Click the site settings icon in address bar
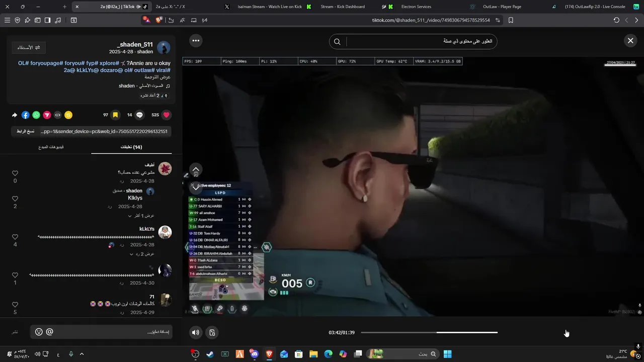This screenshot has width=644, height=362. click(x=498, y=20)
